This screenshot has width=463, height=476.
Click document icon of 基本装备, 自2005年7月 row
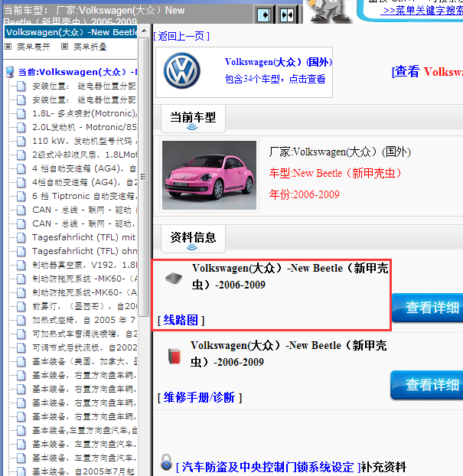(21, 471)
